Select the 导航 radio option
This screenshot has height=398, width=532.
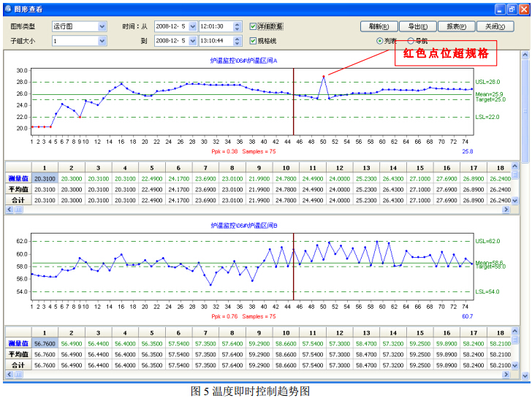[x=411, y=41]
